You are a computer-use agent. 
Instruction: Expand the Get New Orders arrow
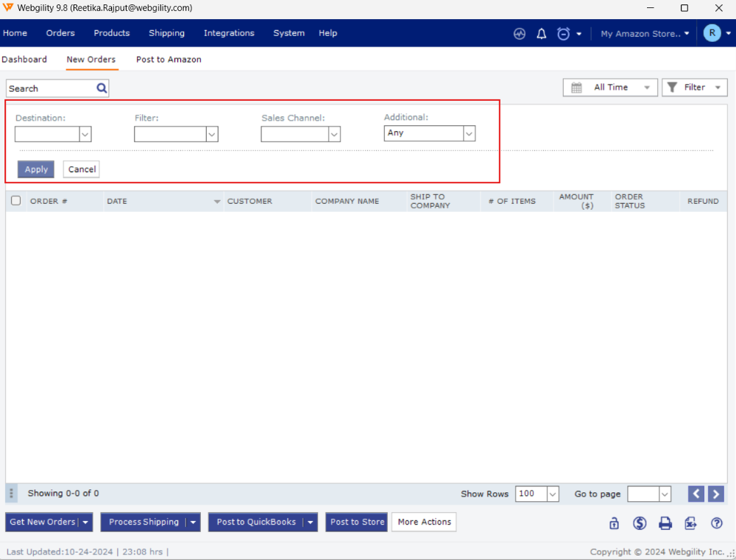tap(85, 522)
